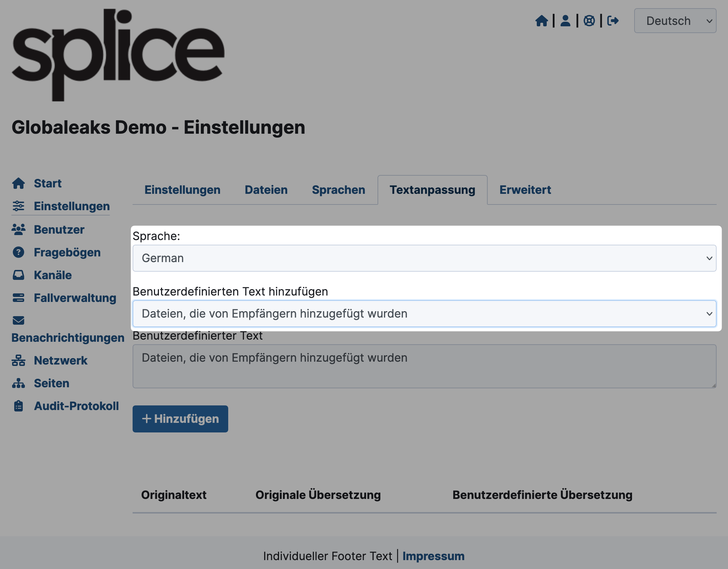Click the home icon in top header
The image size is (728, 569).
pyautogui.click(x=542, y=21)
